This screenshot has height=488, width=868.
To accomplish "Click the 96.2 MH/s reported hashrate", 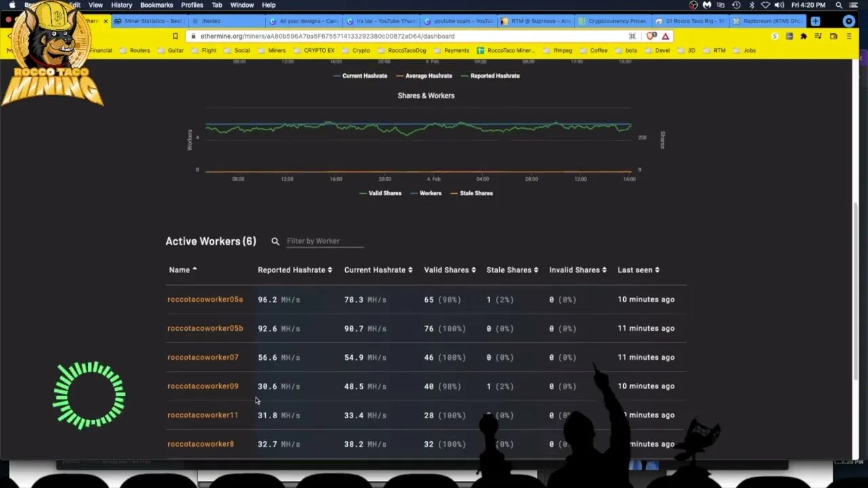I will (x=279, y=300).
